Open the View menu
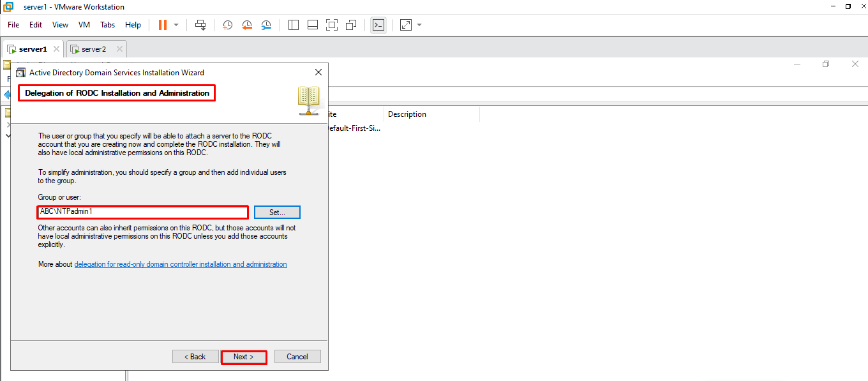The image size is (868, 381). (60, 25)
